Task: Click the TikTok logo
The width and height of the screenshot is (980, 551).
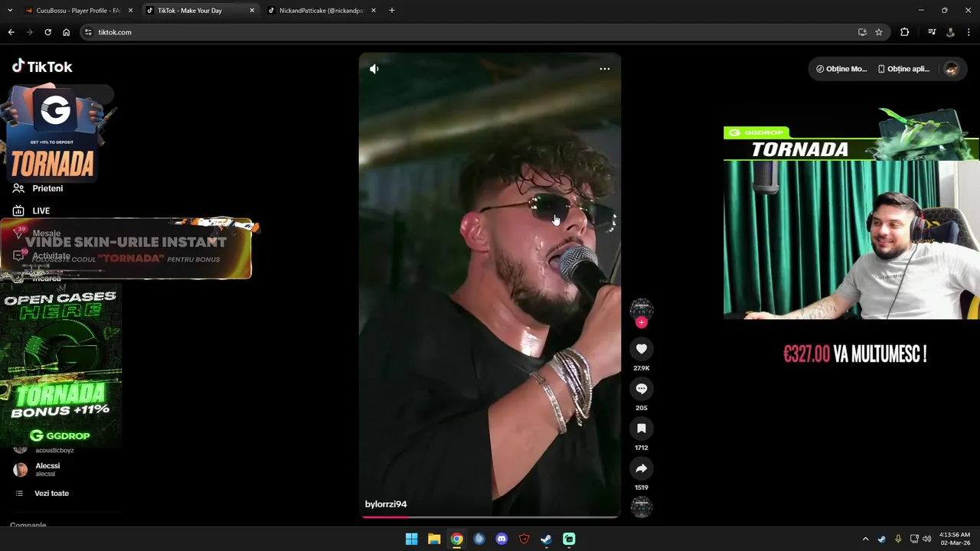Action: click(x=42, y=67)
